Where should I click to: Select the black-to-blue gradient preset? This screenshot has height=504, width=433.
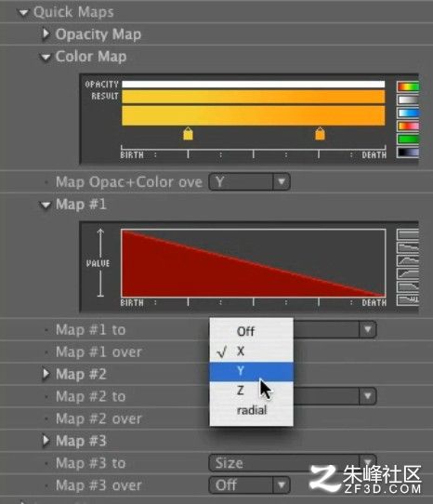click(408, 153)
